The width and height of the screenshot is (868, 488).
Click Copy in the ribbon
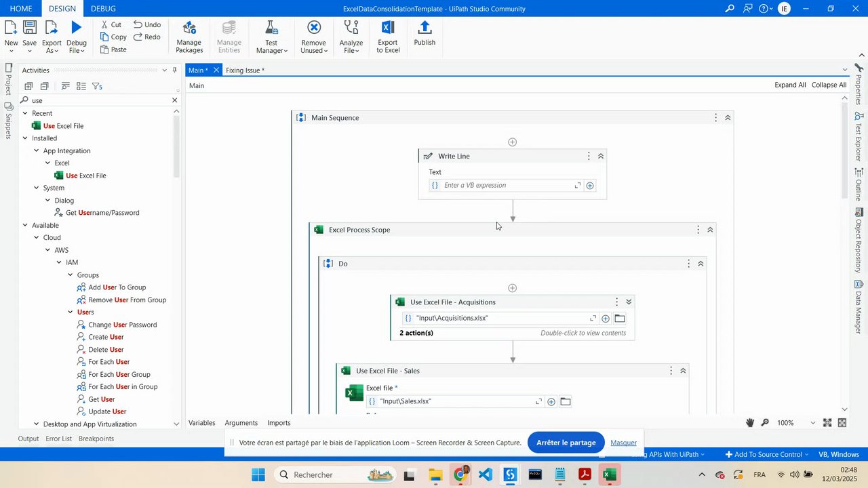(x=113, y=37)
